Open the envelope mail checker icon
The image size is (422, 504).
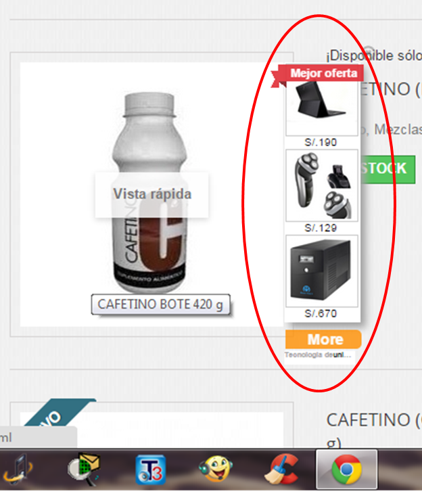pos(85,469)
